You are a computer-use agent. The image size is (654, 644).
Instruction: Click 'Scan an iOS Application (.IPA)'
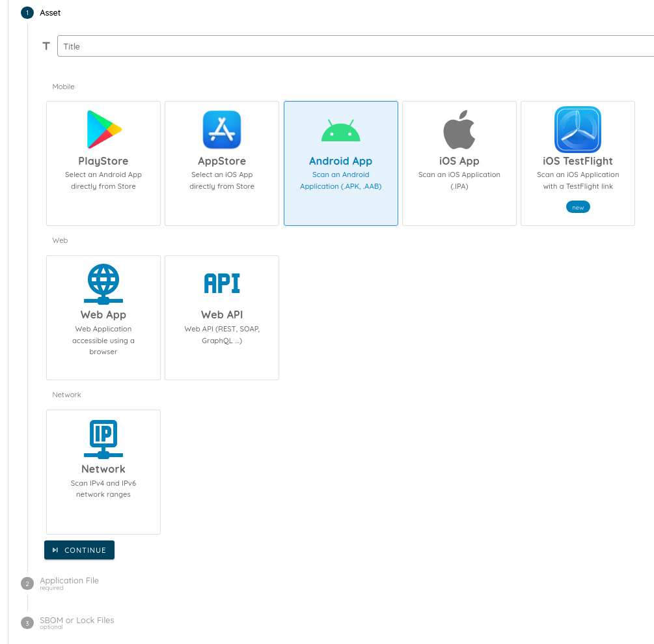[x=459, y=180]
